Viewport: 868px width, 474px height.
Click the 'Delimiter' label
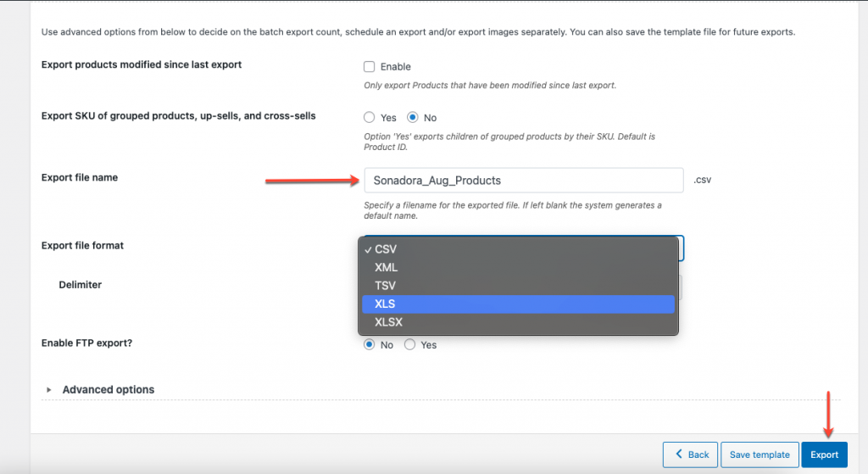(81, 285)
